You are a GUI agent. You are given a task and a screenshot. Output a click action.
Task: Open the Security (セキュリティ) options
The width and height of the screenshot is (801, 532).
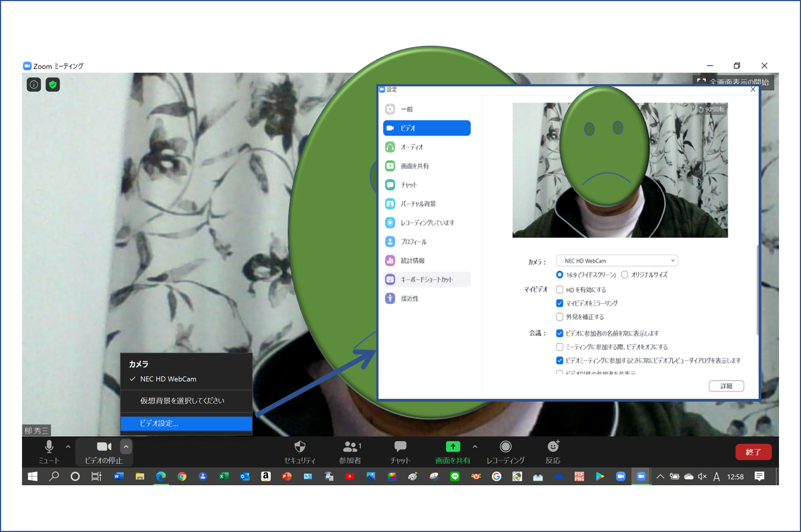point(300,452)
